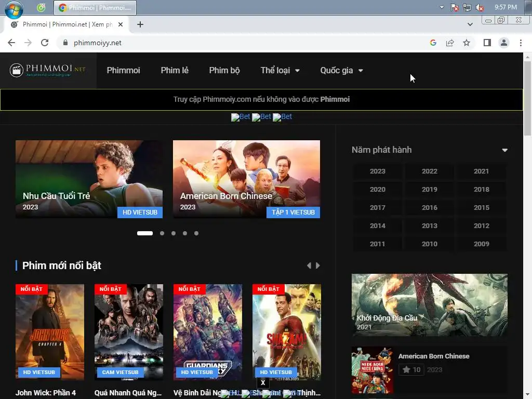Click the network tray icon

coord(467,7)
